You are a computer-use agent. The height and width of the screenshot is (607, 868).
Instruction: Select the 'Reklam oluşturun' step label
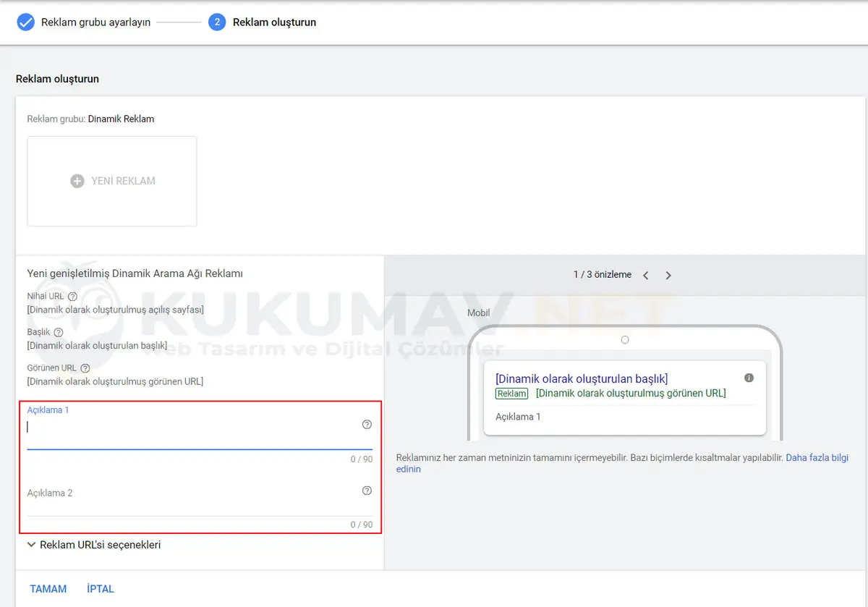274,22
